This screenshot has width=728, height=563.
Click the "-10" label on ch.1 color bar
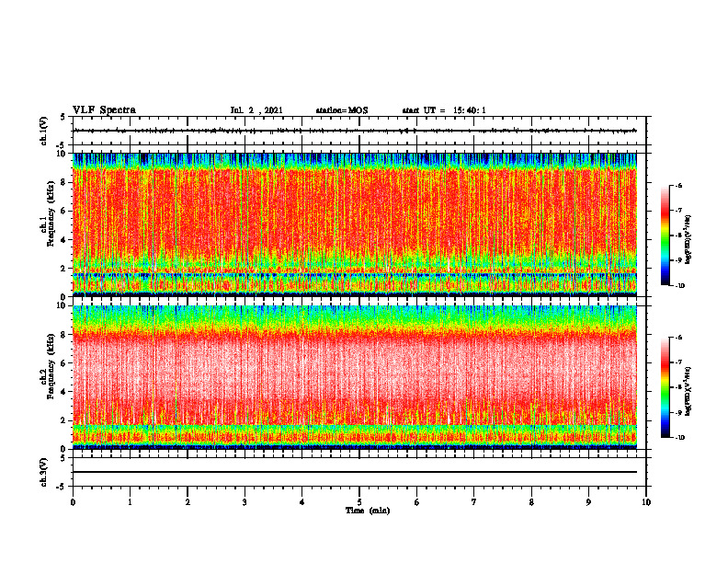pyautogui.click(x=680, y=286)
